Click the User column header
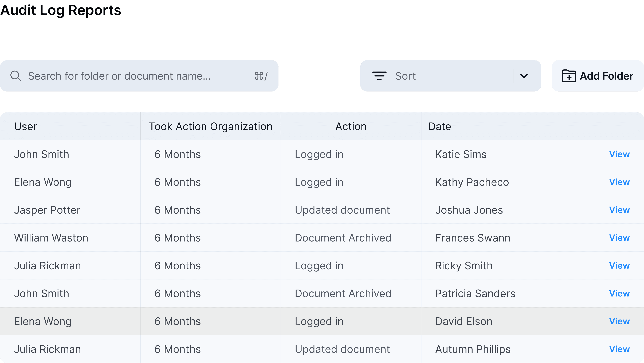644x363 pixels. tap(26, 127)
